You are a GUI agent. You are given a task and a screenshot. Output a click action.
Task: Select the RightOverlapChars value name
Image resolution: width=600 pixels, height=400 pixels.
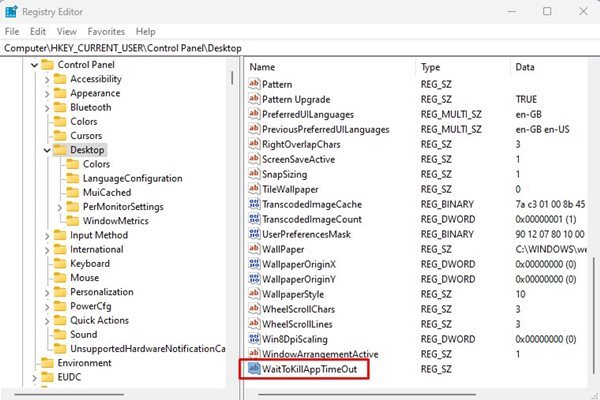301,145
